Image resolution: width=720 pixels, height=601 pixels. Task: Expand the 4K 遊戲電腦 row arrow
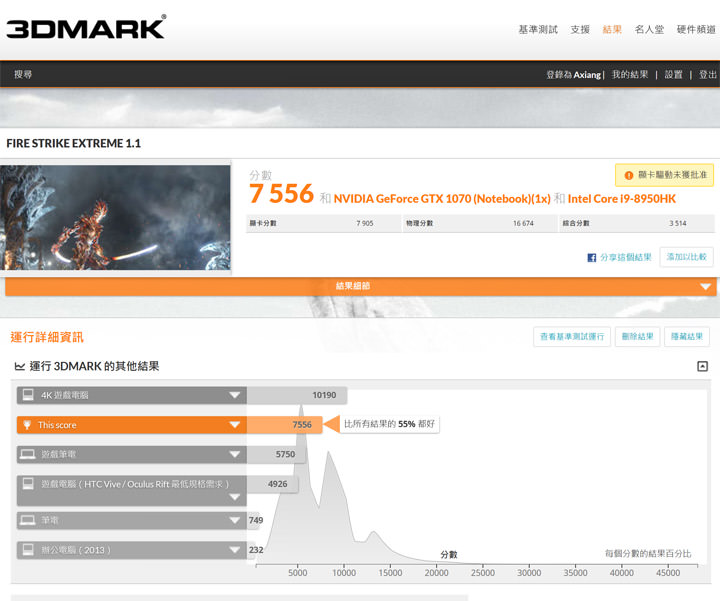click(235, 395)
